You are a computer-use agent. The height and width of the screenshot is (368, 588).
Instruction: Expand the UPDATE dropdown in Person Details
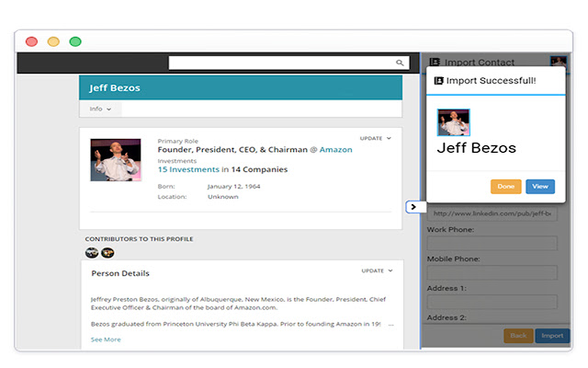pyautogui.click(x=377, y=270)
